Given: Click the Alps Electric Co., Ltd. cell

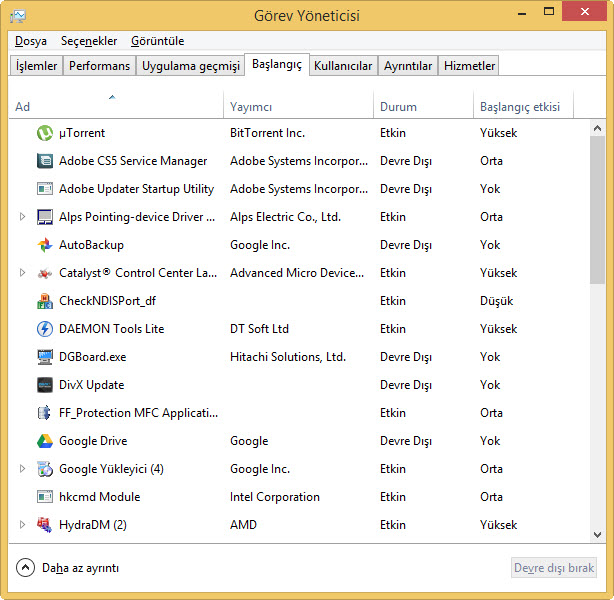Looking at the screenshot, I should click(285, 217).
